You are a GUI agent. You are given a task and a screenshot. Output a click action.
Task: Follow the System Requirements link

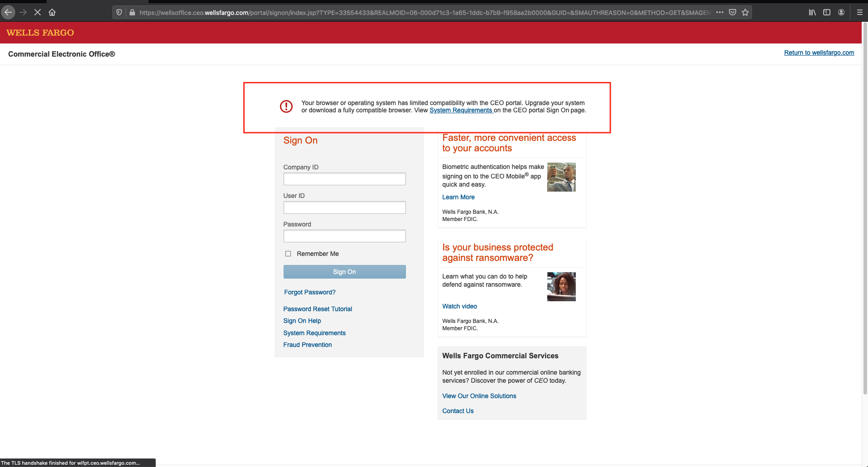coord(461,110)
